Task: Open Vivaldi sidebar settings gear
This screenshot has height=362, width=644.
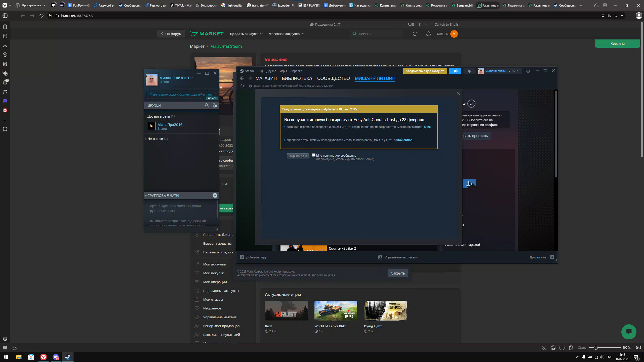Action: (5, 339)
